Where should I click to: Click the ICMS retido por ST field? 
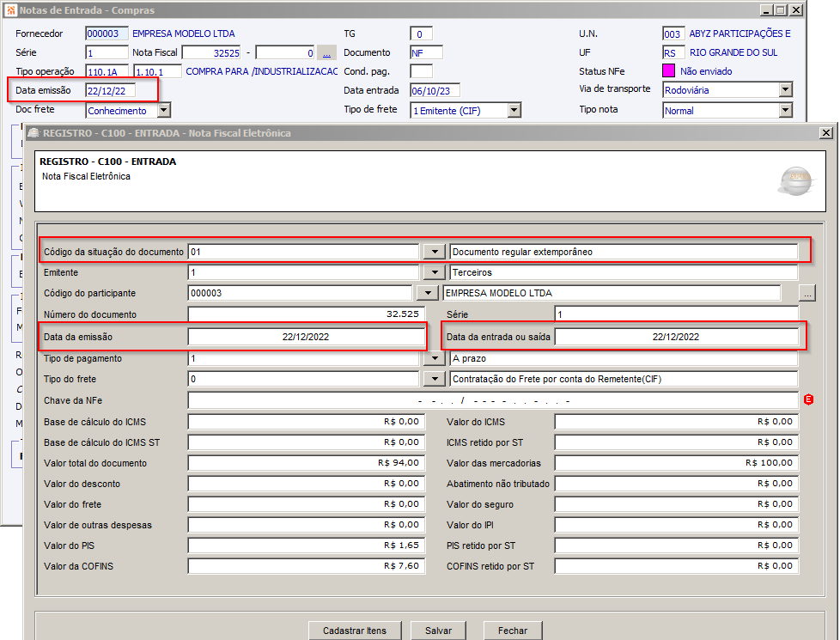677,442
